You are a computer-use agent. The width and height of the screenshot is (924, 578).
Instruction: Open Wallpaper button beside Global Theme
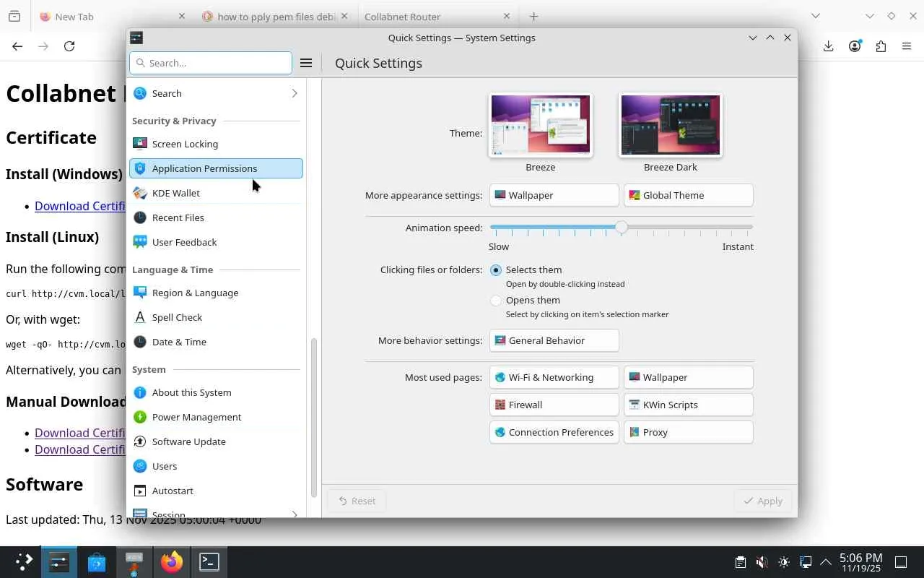554,195
